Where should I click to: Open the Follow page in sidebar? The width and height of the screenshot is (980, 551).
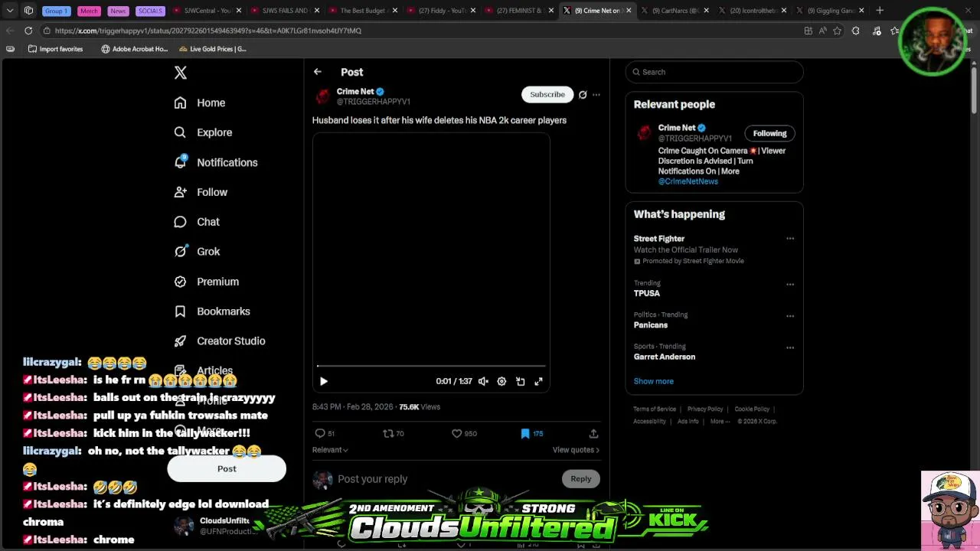pos(201,192)
